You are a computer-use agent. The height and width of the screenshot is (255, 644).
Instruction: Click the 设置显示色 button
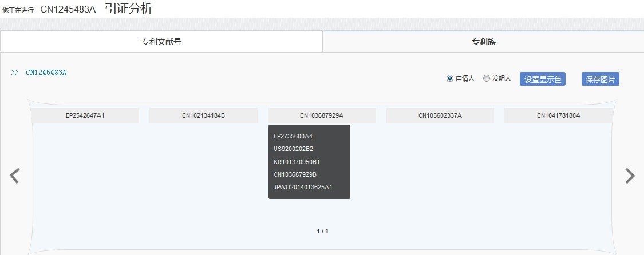tap(542, 79)
